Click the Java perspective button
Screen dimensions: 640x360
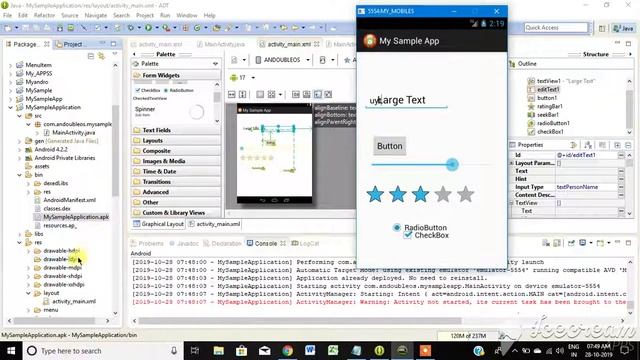click(623, 28)
